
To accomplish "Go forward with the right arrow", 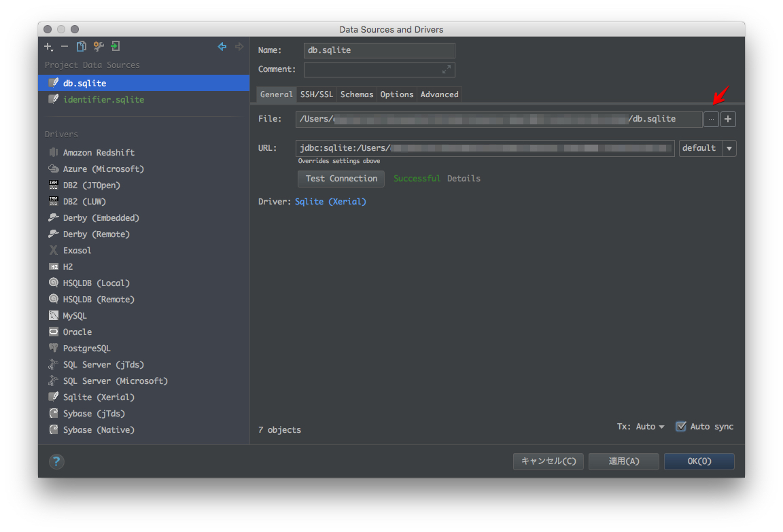I will [x=239, y=46].
